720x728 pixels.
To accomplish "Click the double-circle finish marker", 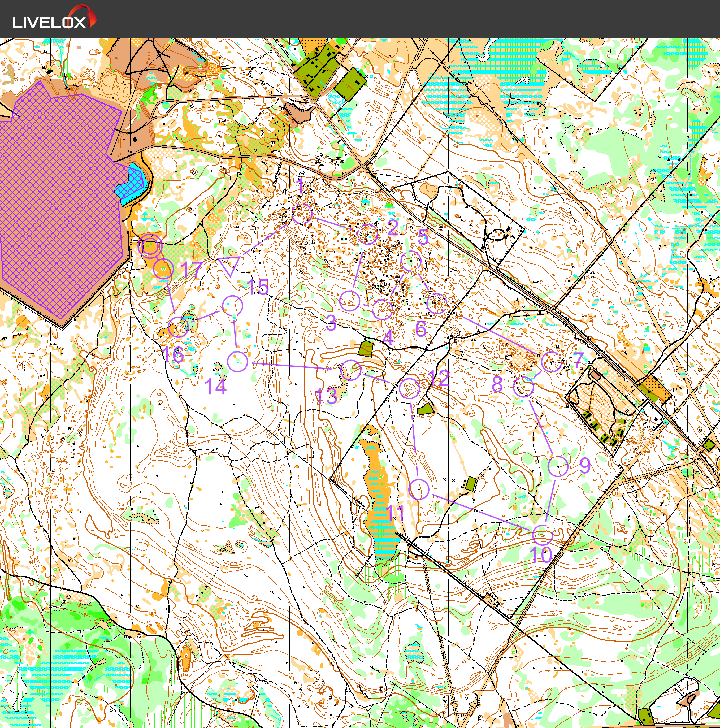I will tap(150, 246).
